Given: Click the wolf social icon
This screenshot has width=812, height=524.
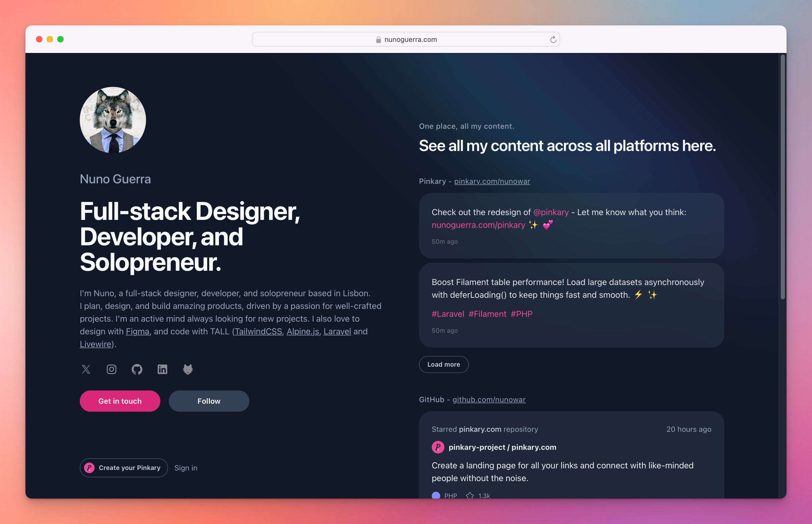Looking at the screenshot, I should 188,369.
